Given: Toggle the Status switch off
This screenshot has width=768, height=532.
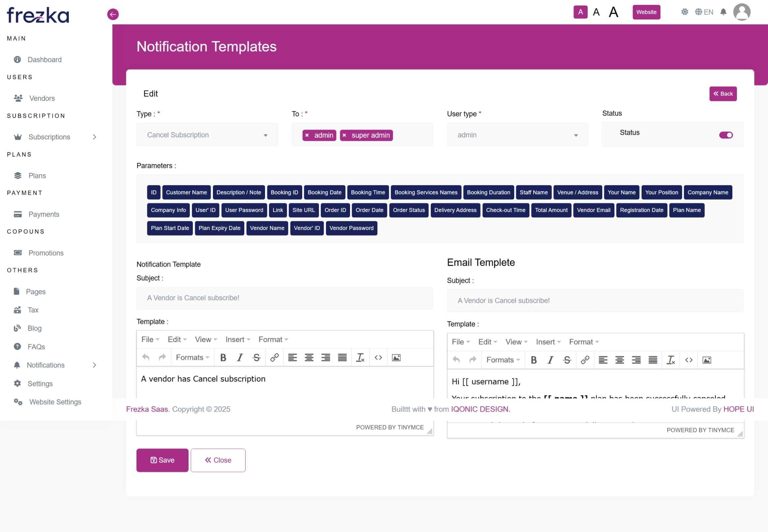Looking at the screenshot, I should coord(726,135).
